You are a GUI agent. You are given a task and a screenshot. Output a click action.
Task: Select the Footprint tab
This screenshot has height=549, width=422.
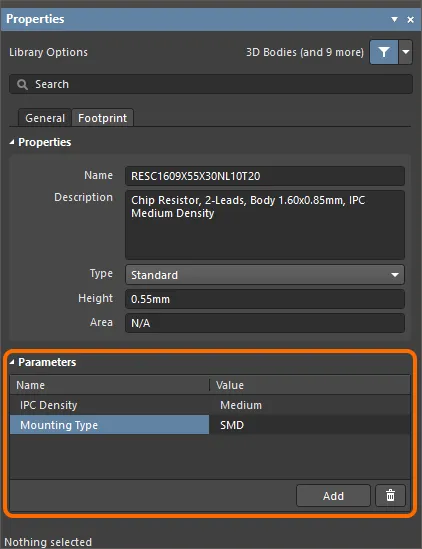[x=103, y=118]
